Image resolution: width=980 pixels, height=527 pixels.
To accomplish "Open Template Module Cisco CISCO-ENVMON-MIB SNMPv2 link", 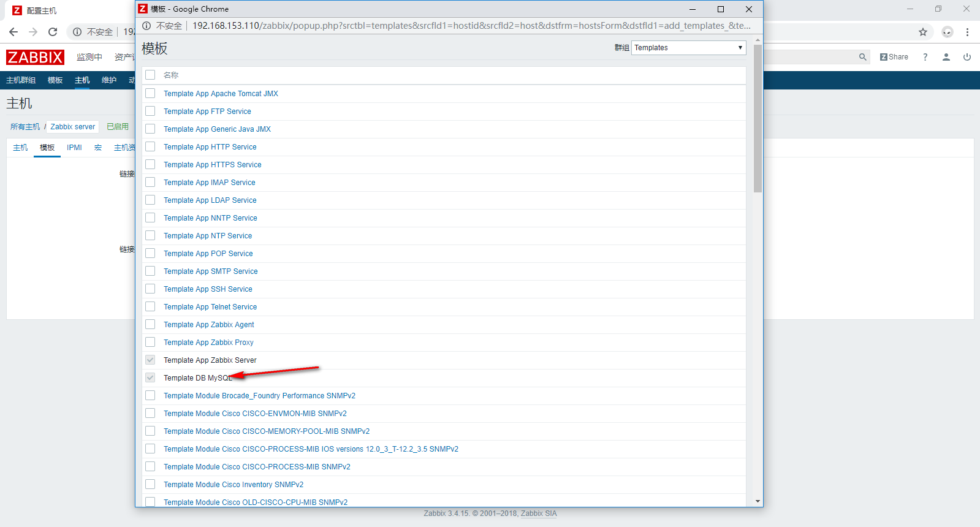I will [x=255, y=414].
